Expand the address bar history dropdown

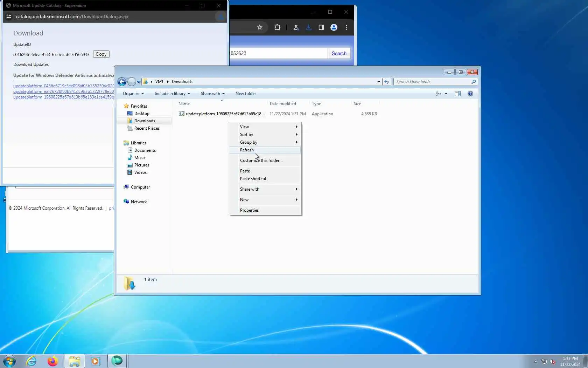pyautogui.click(x=379, y=82)
